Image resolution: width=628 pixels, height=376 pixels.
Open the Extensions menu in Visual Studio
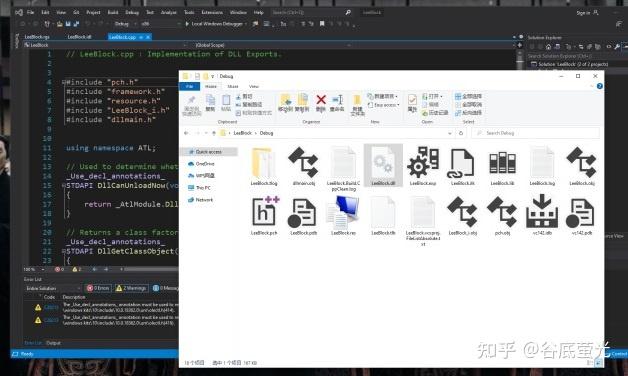pos(212,12)
